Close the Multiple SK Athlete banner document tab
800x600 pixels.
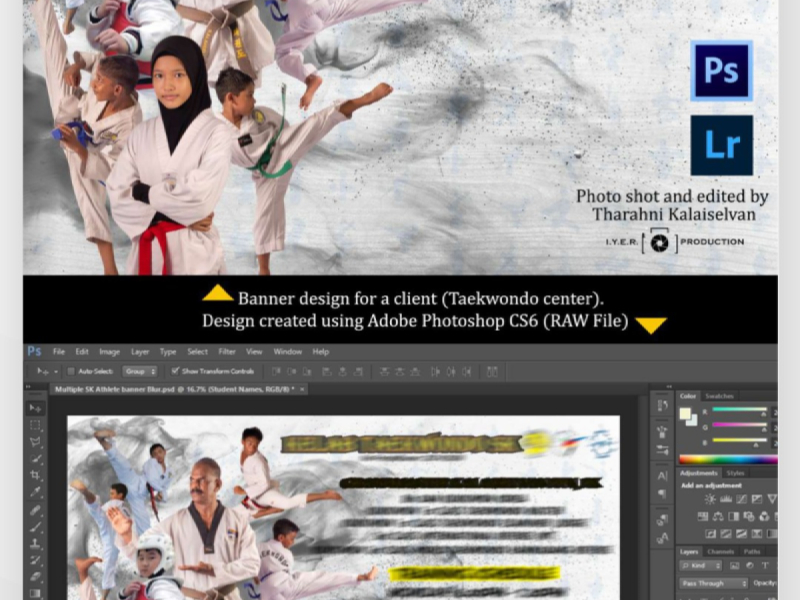point(302,388)
